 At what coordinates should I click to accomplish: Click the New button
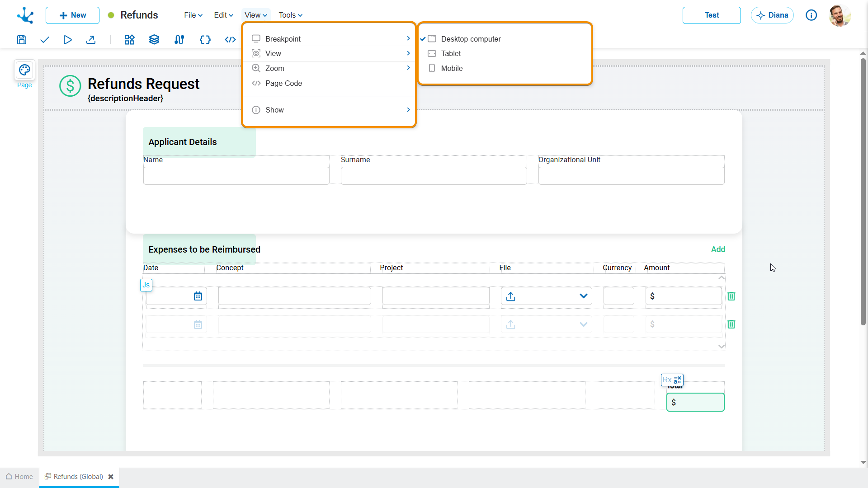(72, 15)
